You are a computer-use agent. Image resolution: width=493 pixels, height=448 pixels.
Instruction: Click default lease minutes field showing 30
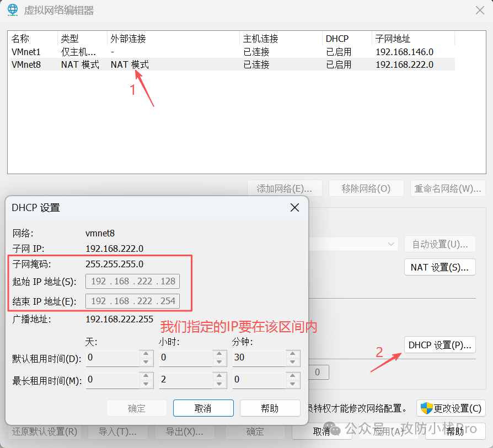tap(259, 358)
